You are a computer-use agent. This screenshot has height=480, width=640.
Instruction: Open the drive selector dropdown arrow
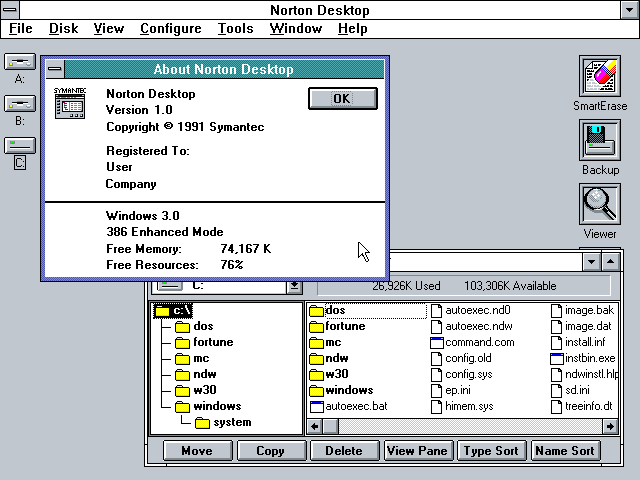click(294, 287)
